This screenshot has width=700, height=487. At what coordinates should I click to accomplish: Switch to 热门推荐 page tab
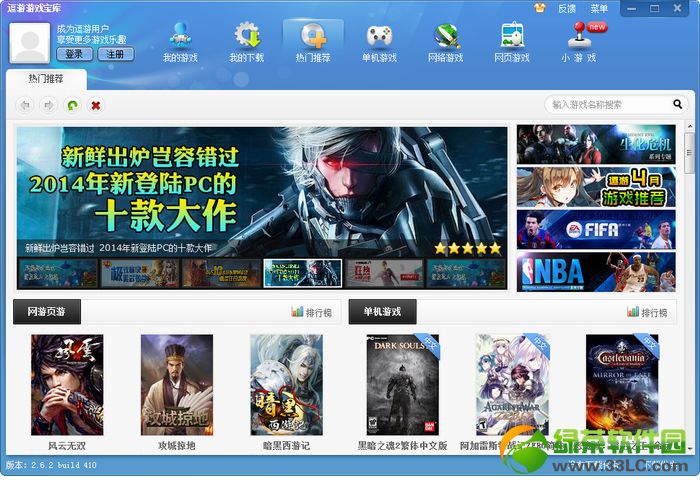(x=46, y=79)
